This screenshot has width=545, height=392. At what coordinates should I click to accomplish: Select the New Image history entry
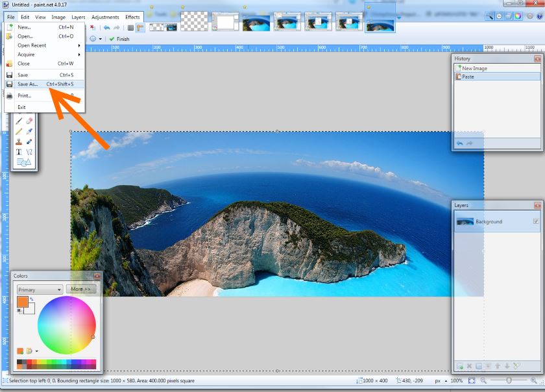pos(474,68)
